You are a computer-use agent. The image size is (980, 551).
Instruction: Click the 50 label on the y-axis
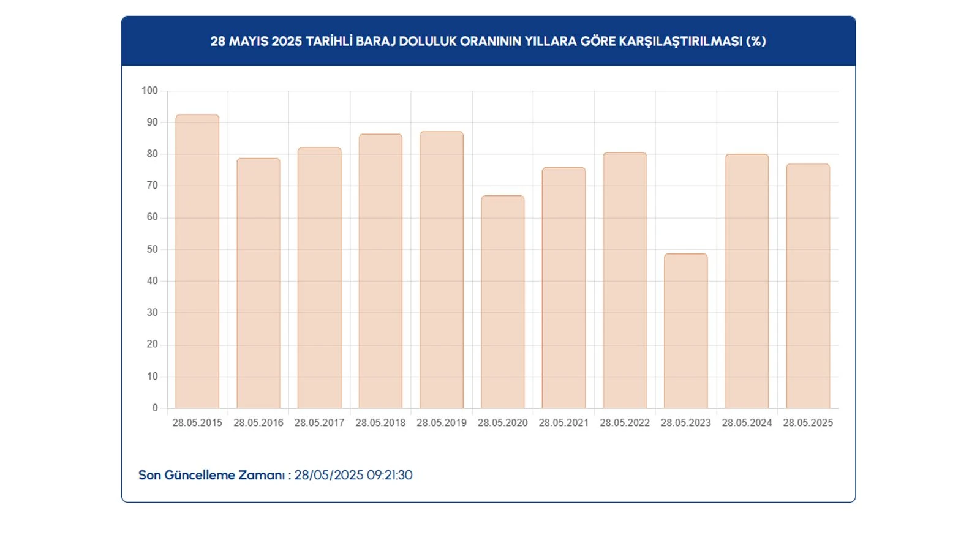[x=152, y=249]
